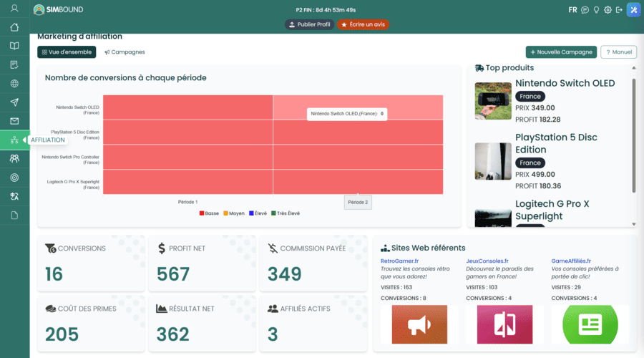Click Nintendo Switch OLED product title
Image resolution: width=644 pixels, height=358 pixels.
565,84
